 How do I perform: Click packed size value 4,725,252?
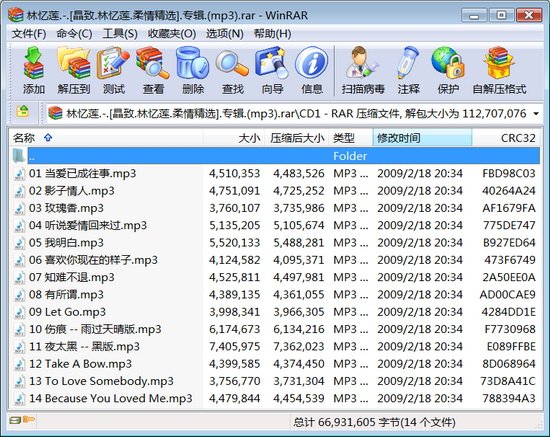(299, 191)
